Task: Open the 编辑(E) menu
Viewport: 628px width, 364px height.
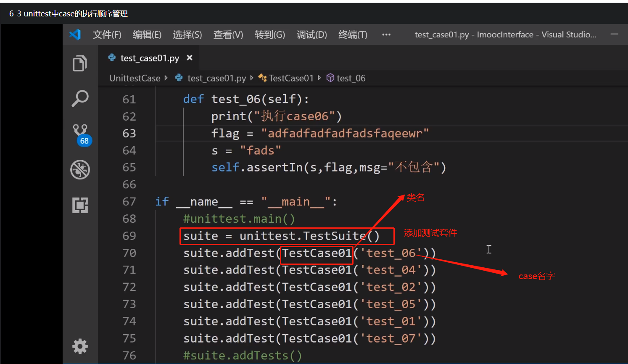Action: (147, 34)
